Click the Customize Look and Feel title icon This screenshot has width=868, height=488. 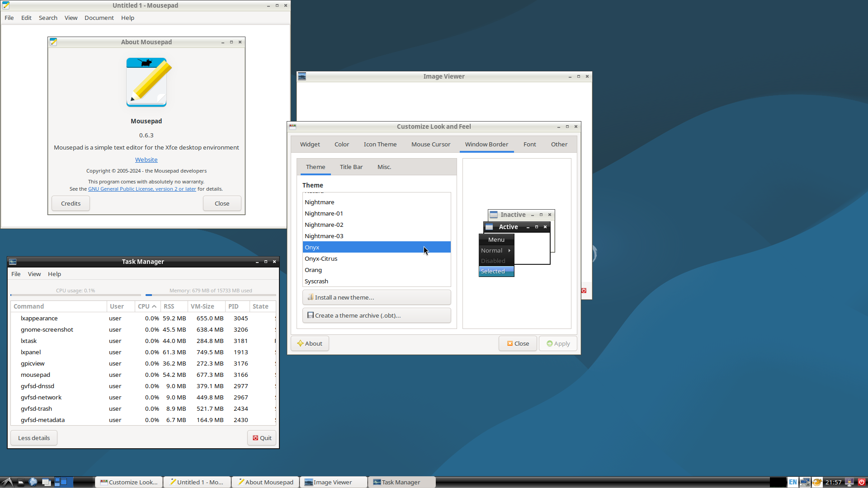pyautogui.click(x=292, y=127)
